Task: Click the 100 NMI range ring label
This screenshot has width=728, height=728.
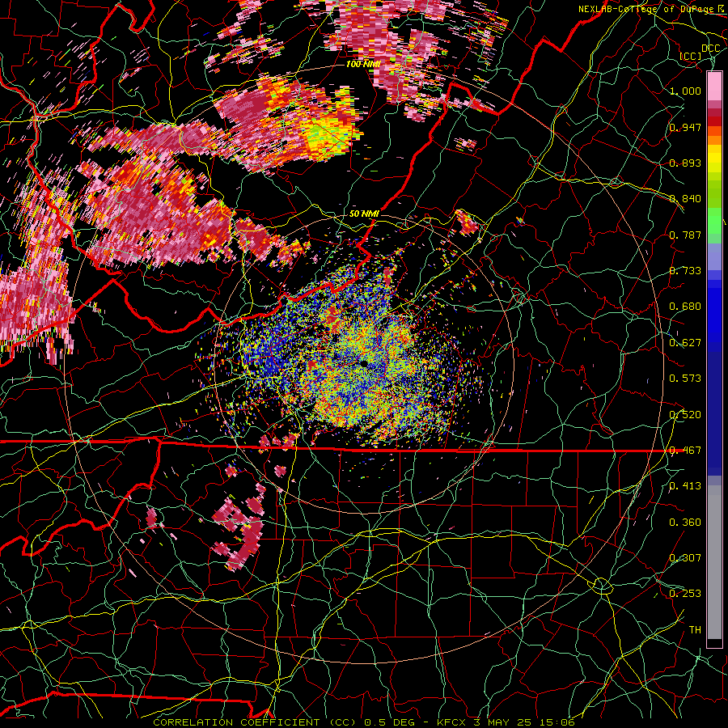Action: click(x=363, y=64)
